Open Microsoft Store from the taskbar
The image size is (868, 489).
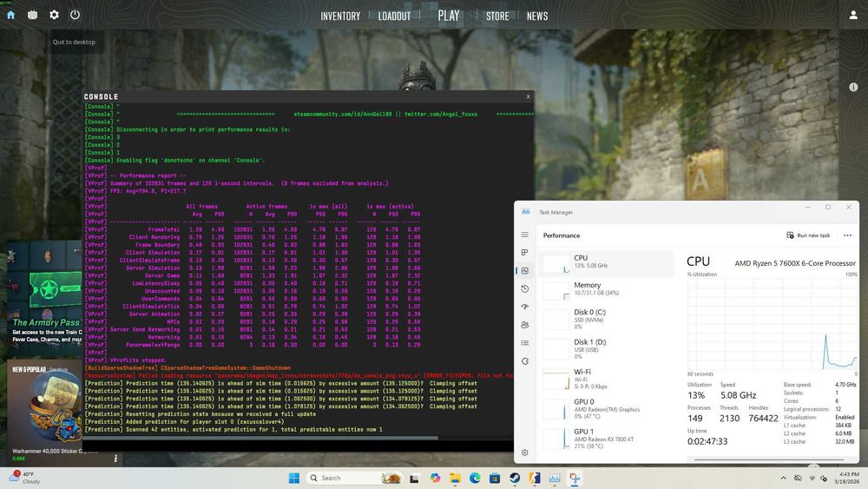point(495,478)
